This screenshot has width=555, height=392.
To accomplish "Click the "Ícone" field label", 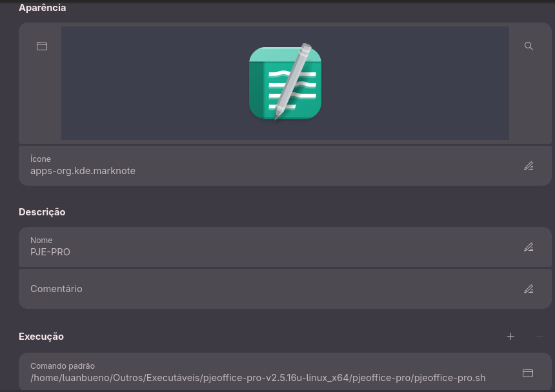I will [40, 159].
